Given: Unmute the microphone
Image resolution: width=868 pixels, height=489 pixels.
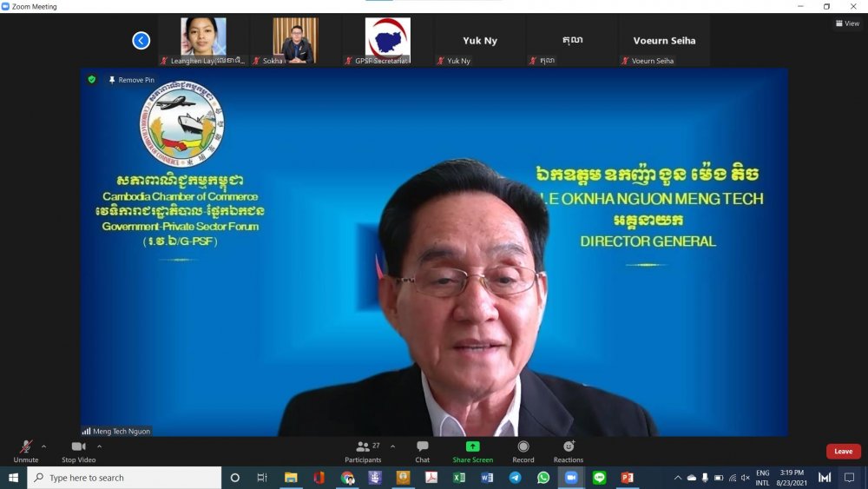Looking at the screenshot, I should pos(26,450).
